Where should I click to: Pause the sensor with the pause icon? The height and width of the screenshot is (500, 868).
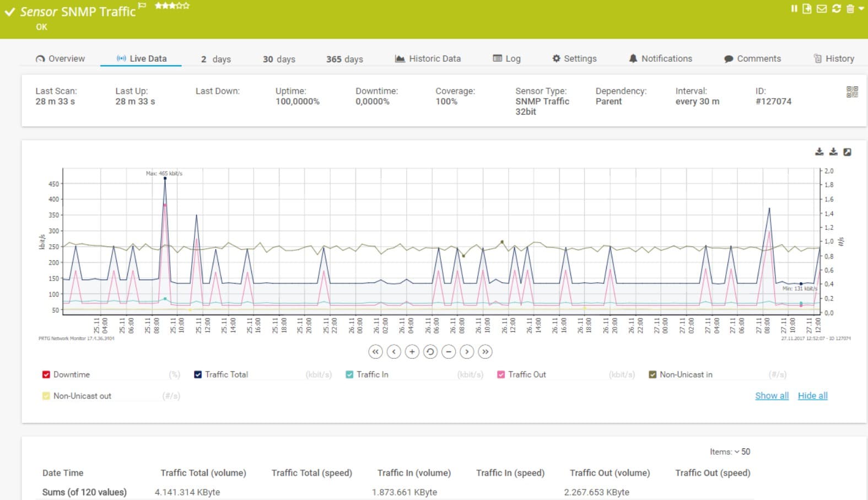pos(794,9)
